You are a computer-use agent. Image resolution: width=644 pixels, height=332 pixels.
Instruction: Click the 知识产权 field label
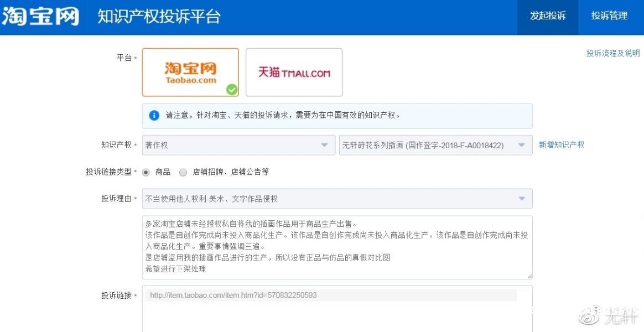click(x=116, y=144)
